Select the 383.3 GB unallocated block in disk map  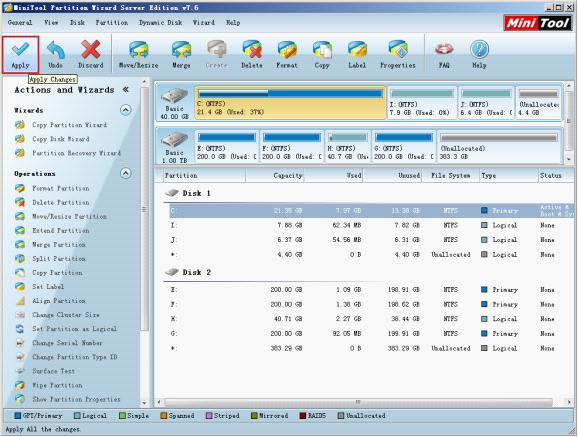[499, 146]
